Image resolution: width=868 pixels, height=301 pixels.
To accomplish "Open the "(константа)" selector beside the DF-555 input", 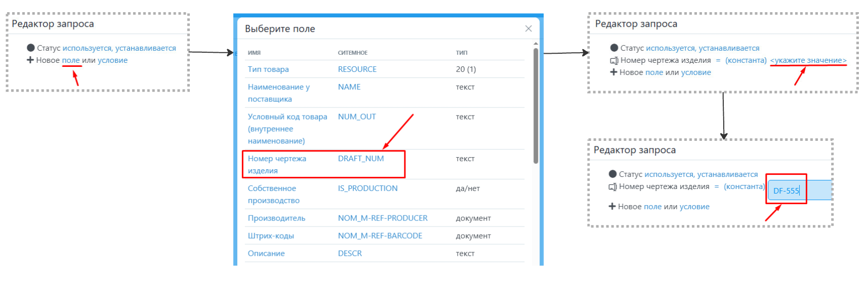I will click(x=744, y=186).
